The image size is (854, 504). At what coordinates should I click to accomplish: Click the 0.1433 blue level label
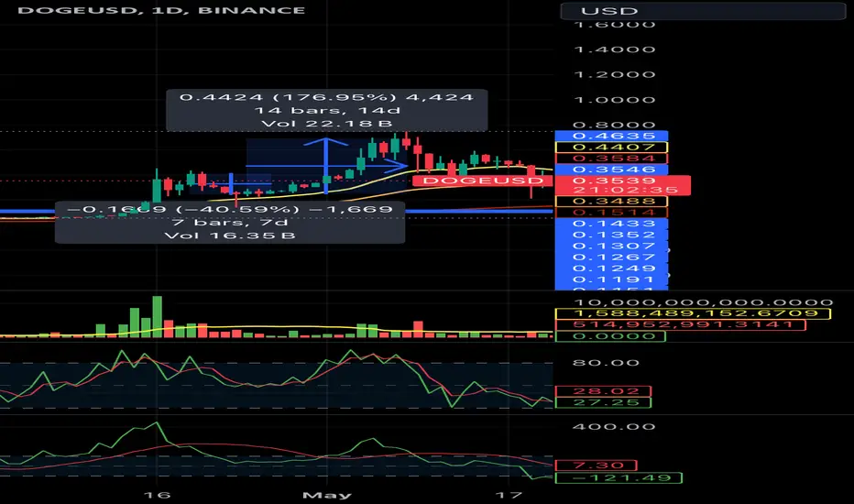coord(611,224)
